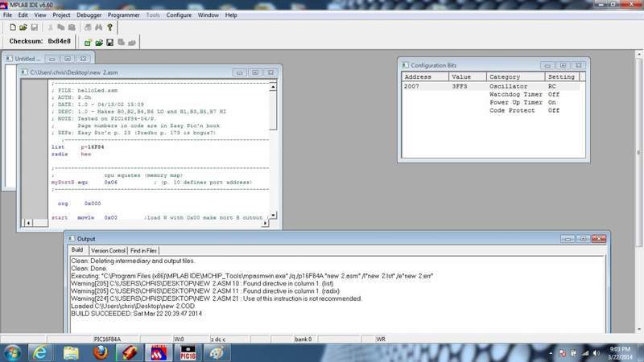
Task: Click the code editor vertical scrollbar thumb
Action: coord(273,110)
